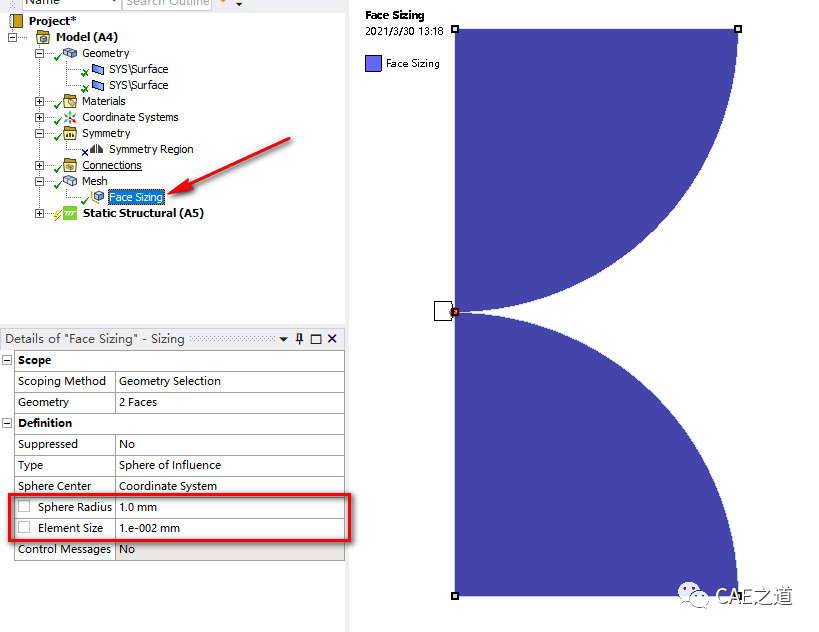This screenshot has width=819, height=632.
Task: Select the Face Sizing tree item
Action: [136, 197]
